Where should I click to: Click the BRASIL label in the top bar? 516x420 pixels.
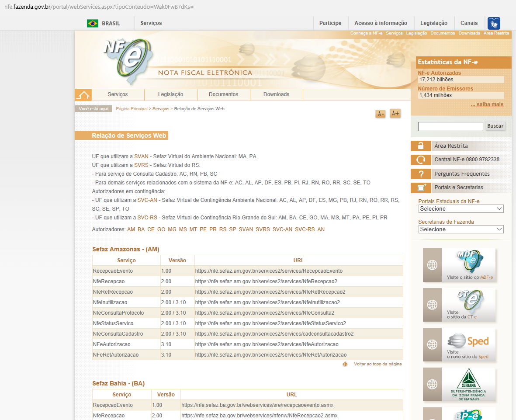tap(111, 23)
